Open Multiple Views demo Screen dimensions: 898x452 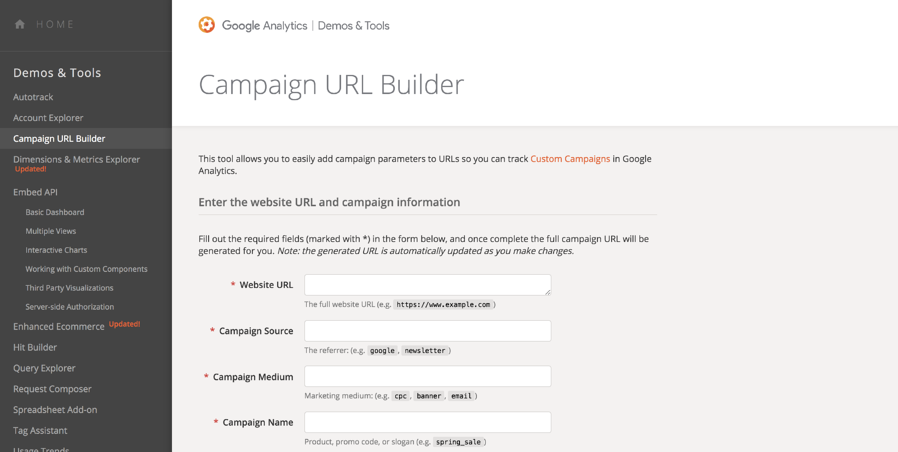pos(51,231)
